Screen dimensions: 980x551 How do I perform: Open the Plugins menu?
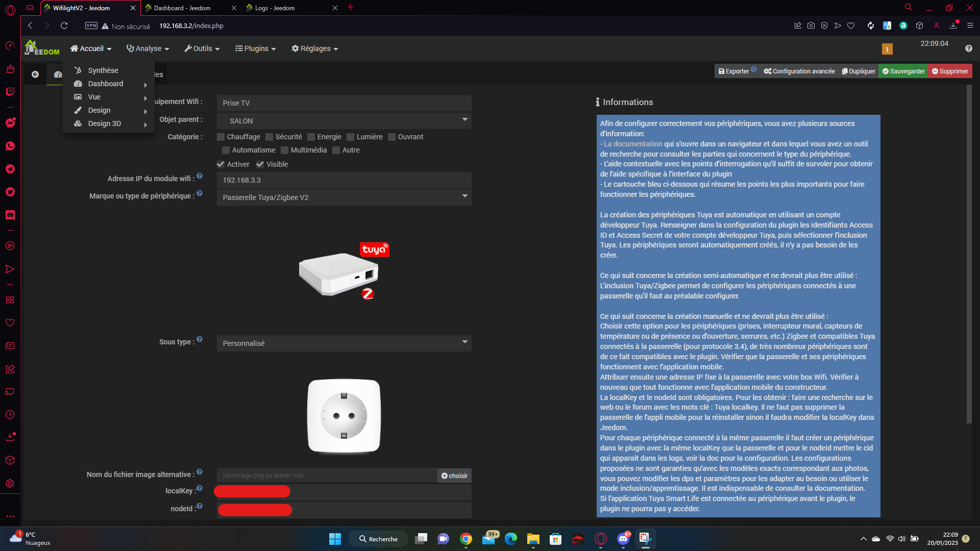click(255, 48)
